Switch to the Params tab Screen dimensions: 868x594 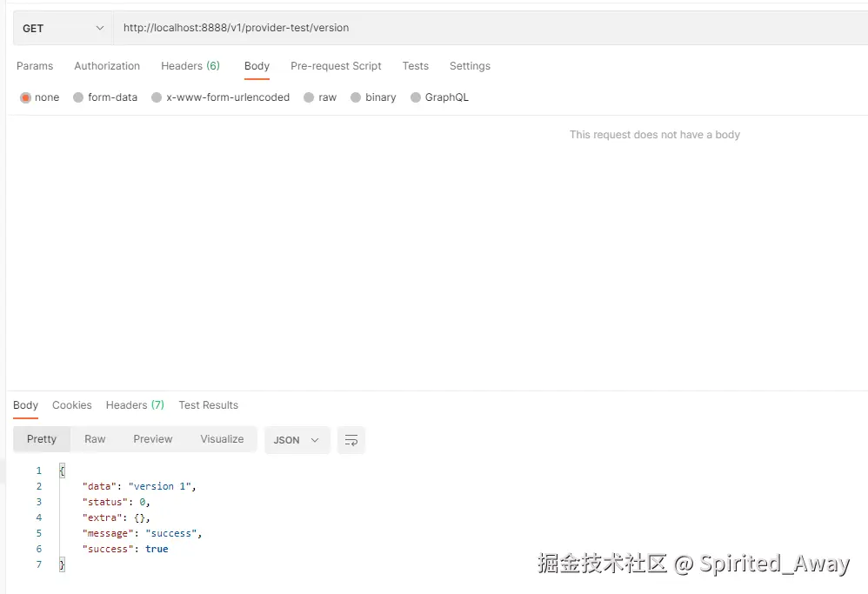click(x=35, y=66)
